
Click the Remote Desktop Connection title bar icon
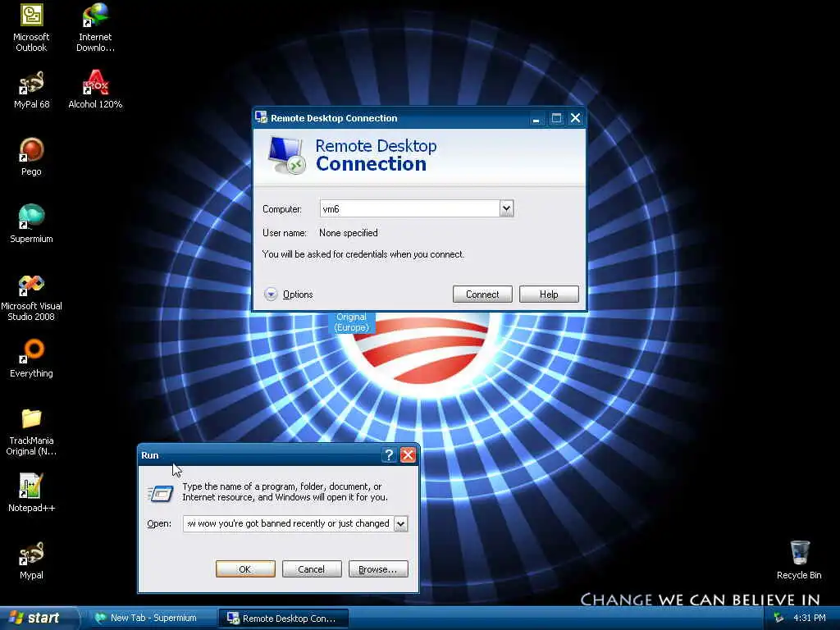261,117
